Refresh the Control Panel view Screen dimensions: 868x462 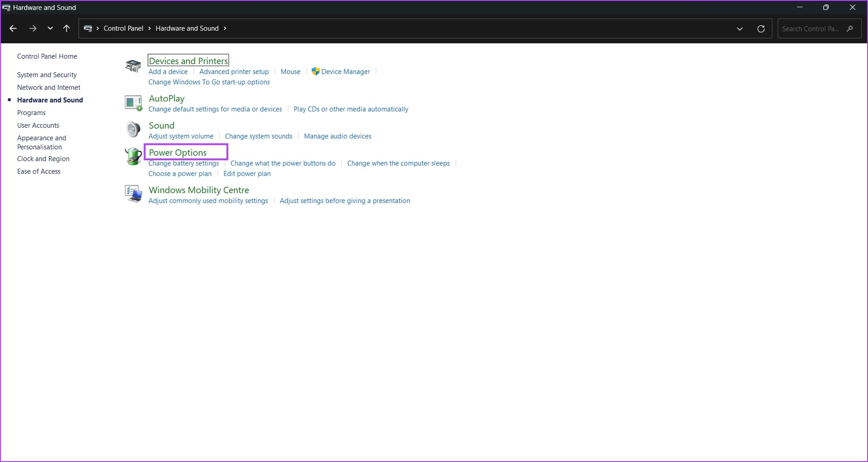pos(761,28)
